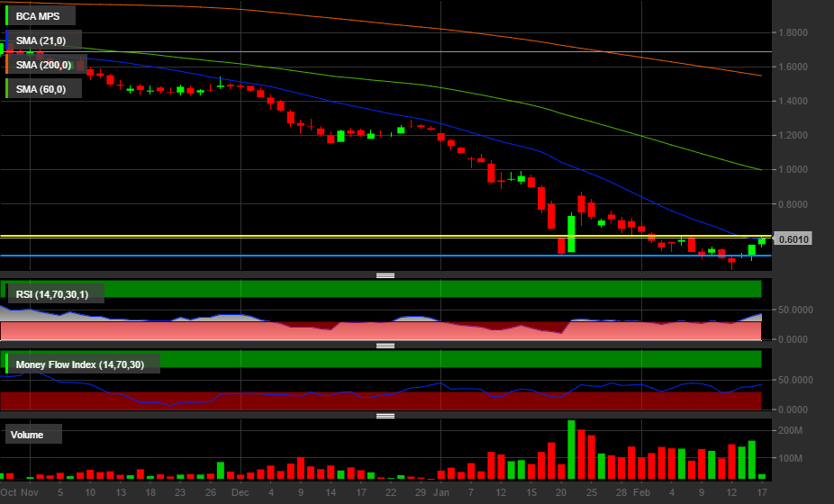The width and height of the screenshot is (834, 504).
Task: Click the tallest green volume bar
Action: [x=571, y=450]
